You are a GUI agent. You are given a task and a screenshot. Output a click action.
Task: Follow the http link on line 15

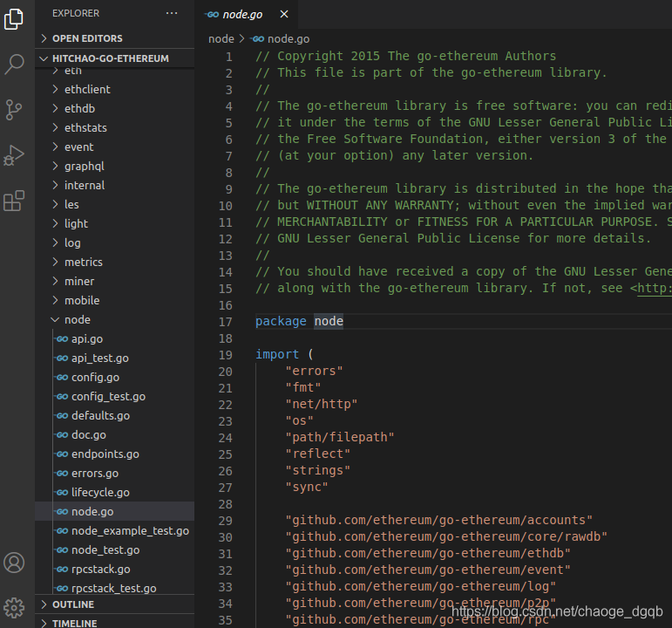tap(655, 288)
